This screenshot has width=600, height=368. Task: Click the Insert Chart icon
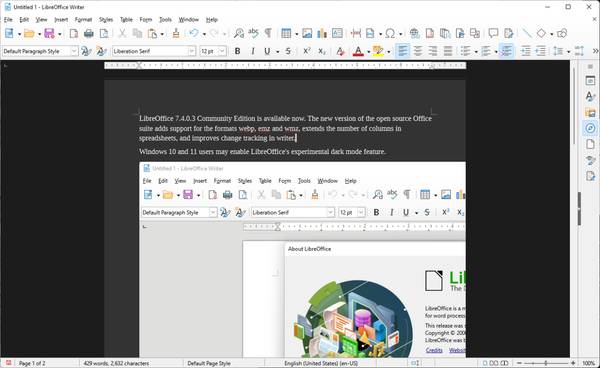[322, 34]
